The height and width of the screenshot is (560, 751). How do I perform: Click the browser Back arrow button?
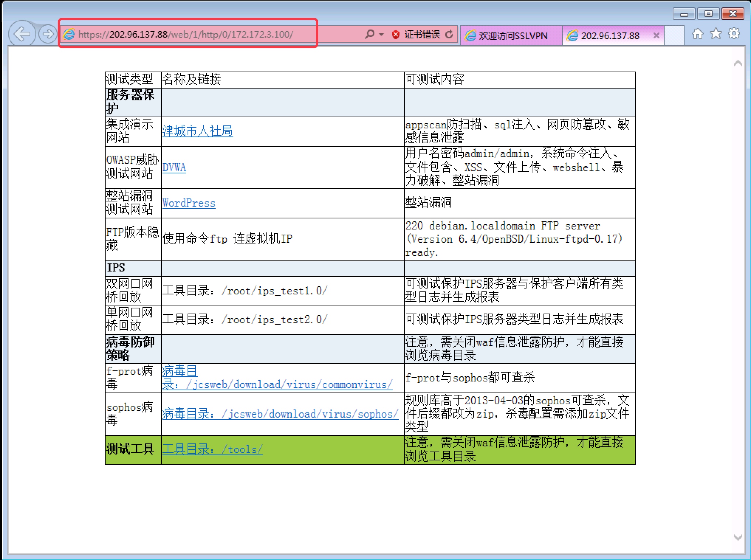pos(22,34)
